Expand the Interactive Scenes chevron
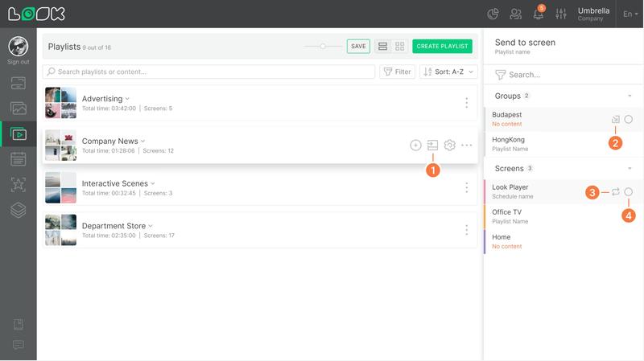The height and width of the screenshot is (361, 644). pyautogui.click(x=153, y=183)
